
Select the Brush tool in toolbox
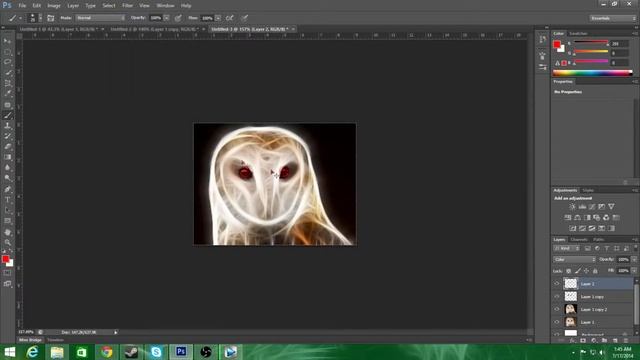point(7,116)
